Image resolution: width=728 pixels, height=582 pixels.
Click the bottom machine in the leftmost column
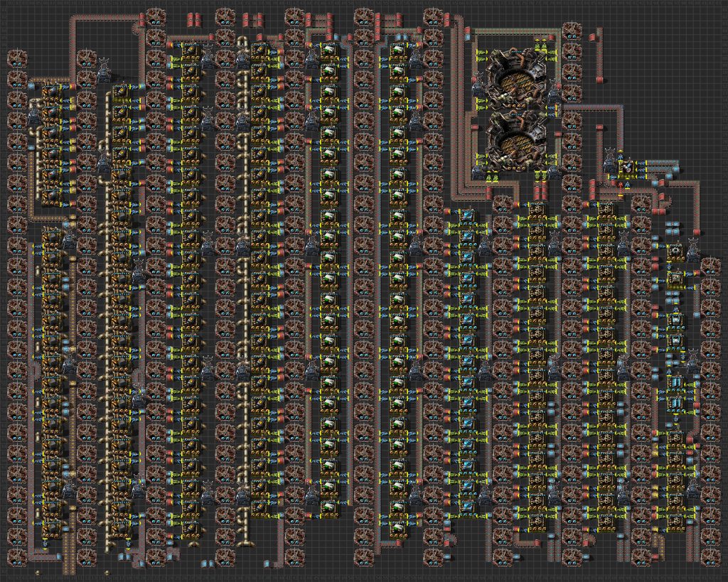pyautogui.click(x=51, y=529)
